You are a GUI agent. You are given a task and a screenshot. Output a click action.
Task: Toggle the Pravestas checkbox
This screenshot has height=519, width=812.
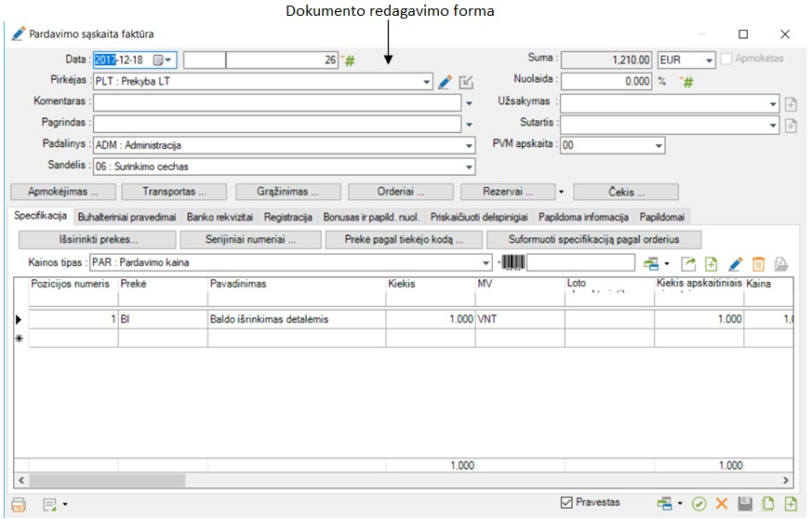[567, 502]
